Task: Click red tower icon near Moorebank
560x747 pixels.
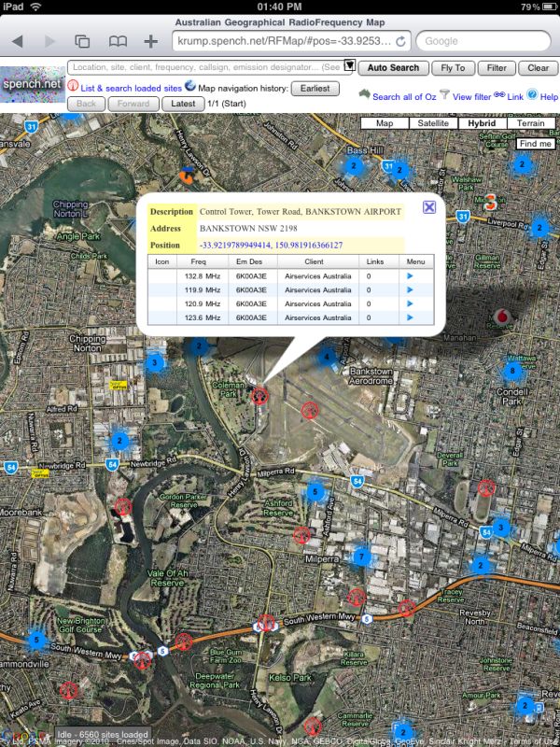Action: [x=123, y=507]
